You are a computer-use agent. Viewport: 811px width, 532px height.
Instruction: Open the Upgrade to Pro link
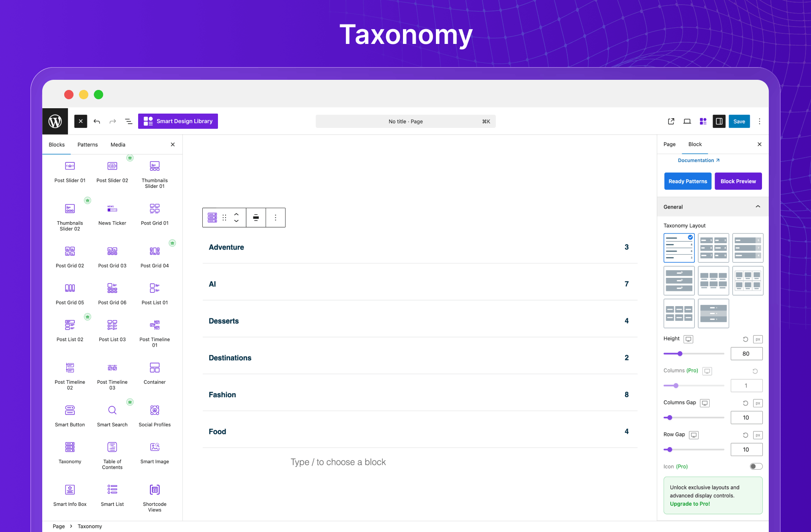689,504
